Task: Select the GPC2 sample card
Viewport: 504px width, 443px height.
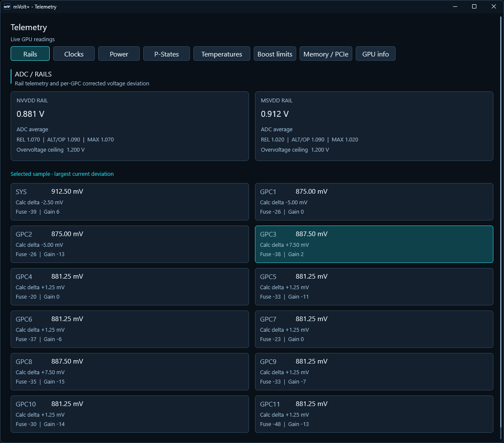Action: (x=130, y=244)
